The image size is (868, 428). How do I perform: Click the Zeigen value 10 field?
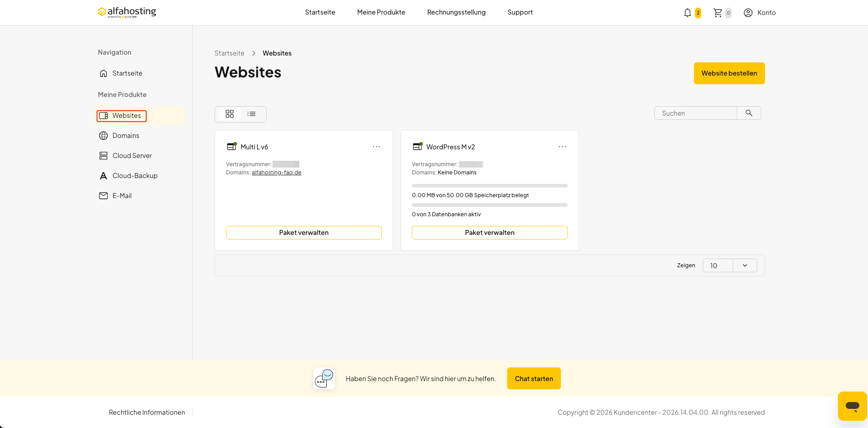tap(718, 265)
